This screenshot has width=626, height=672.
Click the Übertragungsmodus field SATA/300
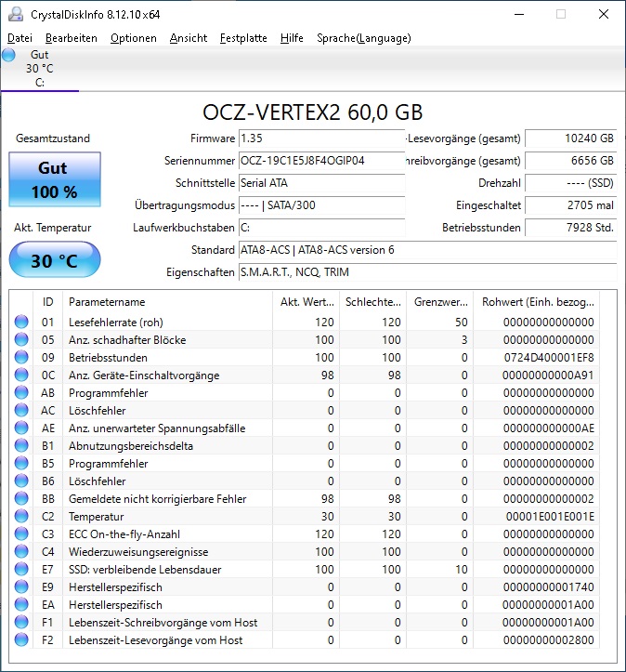(x=321, y=205)
